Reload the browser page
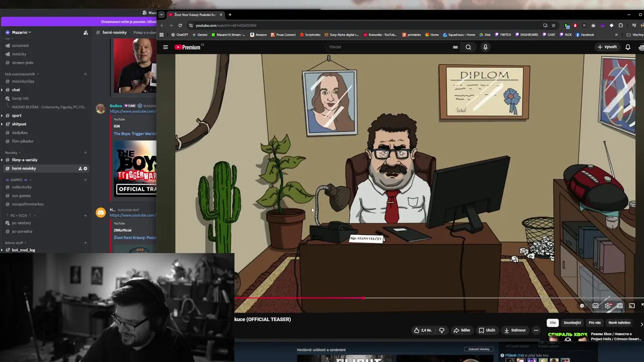The height and width of the screenshot is (362, 644). [x=180, y=25]
